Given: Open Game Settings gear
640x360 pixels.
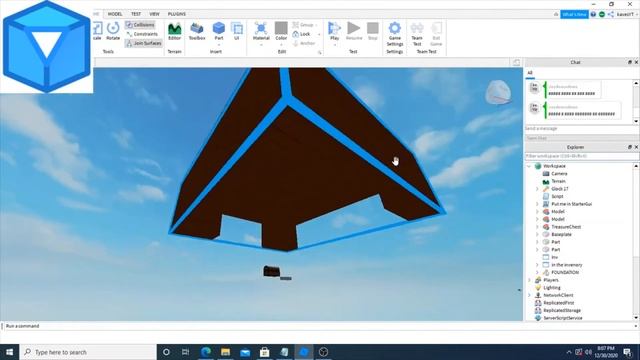Looking at the screenshot, I should pos(395,33).
